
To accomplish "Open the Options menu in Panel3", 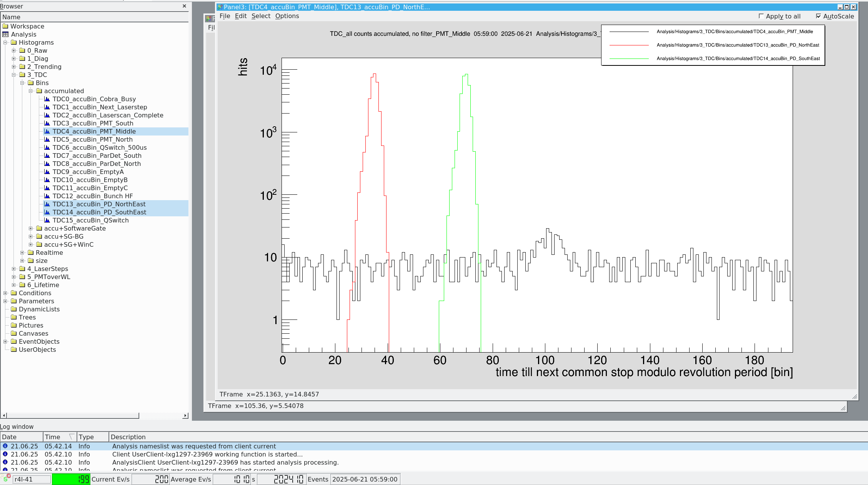I will click(x=287, y=16).
